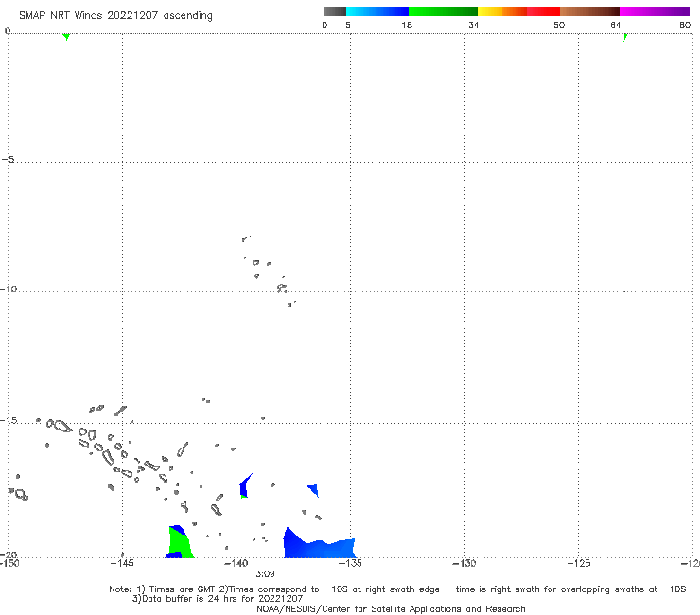Click the blue 5-18 color bar segment
The height and width of the screenshot is (615, 700).
[x=377, y=11]
